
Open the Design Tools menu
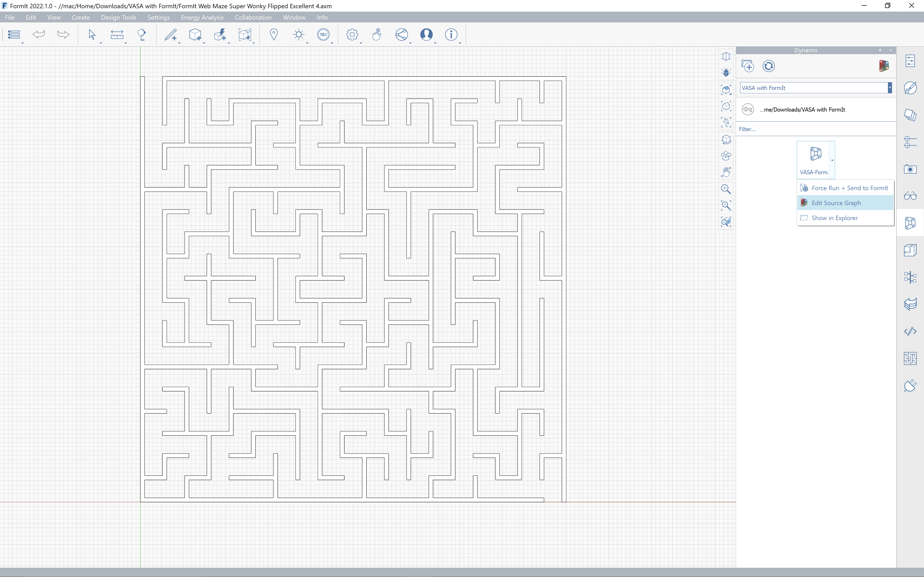point(118,18)
